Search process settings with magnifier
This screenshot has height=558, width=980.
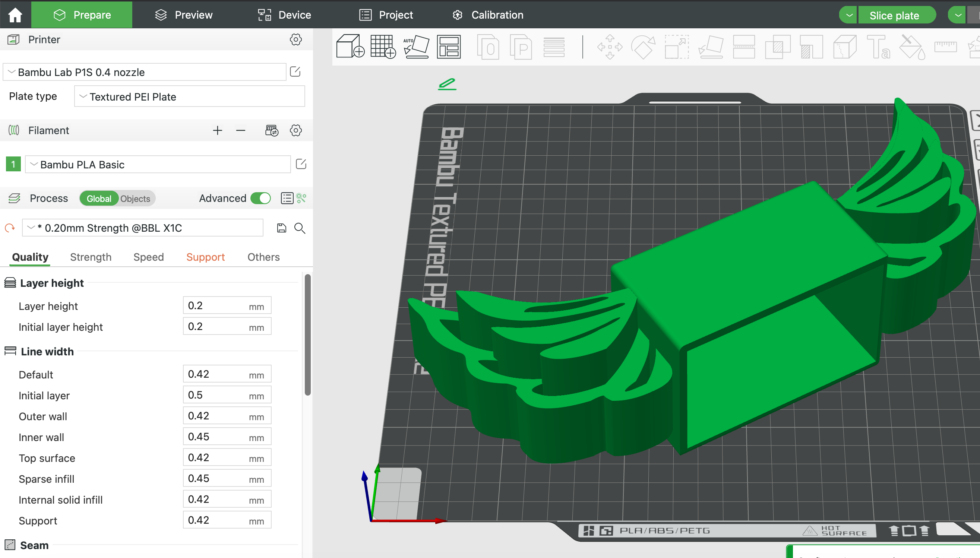coord(300,228)
